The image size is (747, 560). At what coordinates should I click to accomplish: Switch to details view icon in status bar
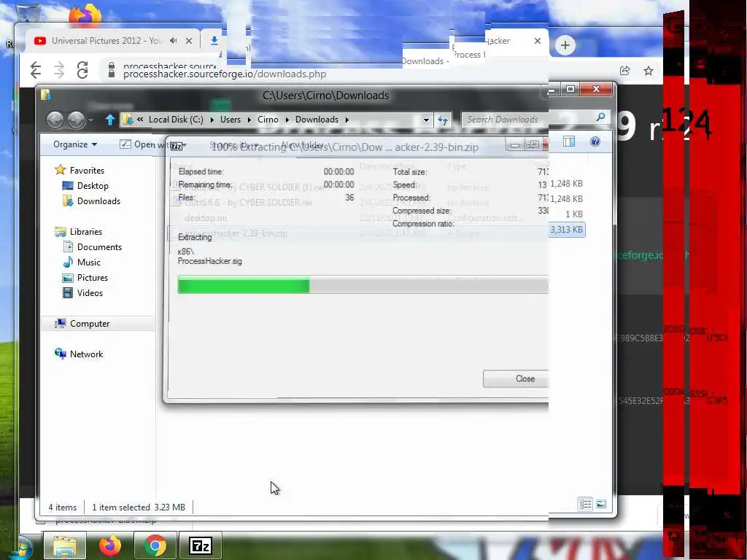pyautogui.click(x=586, y=504)
